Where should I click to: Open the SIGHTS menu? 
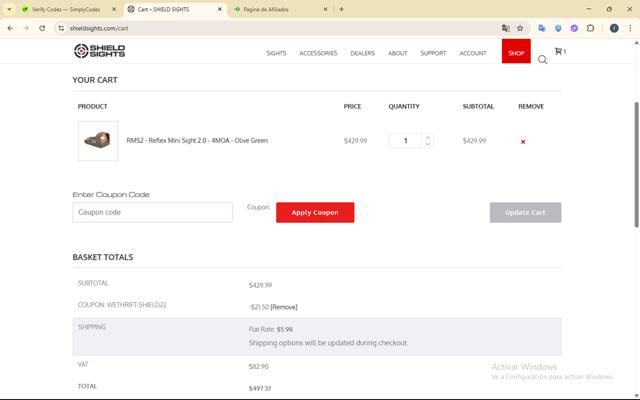click(276, 53)
